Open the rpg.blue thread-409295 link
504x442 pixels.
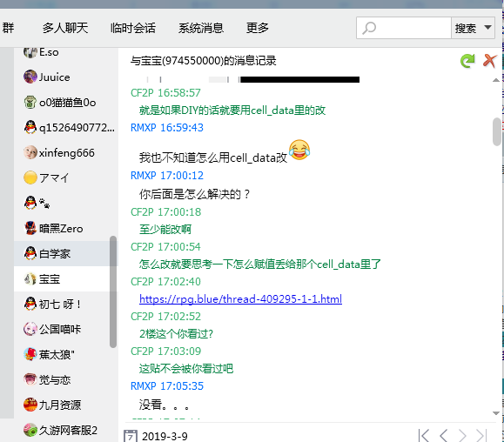pos(240,299)
